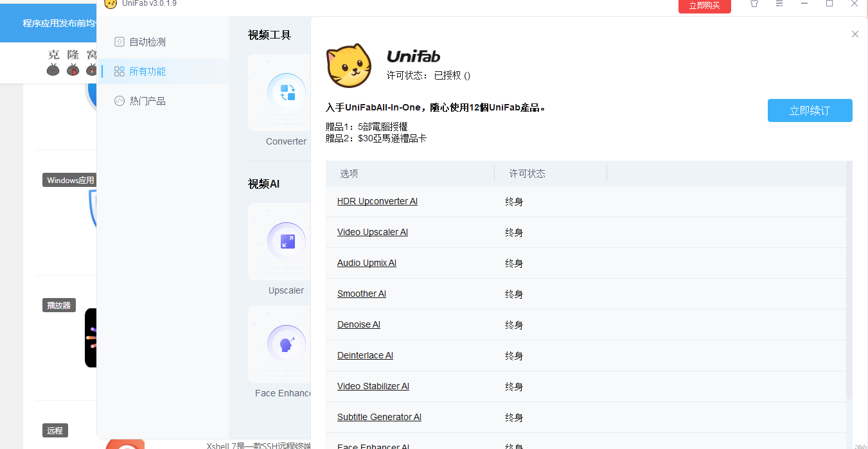This screenshot has width=868, height=449.
Task: Click 播放器 tag in background page
Action: (x=59, y=305)
